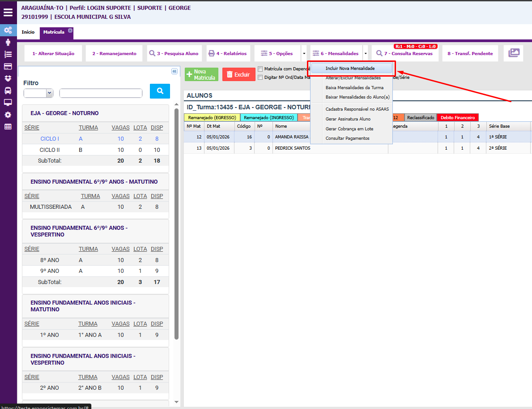Click the bus transport sidebar icon
This screenshot has width=532, height=409.
click(x=8, y=90)
